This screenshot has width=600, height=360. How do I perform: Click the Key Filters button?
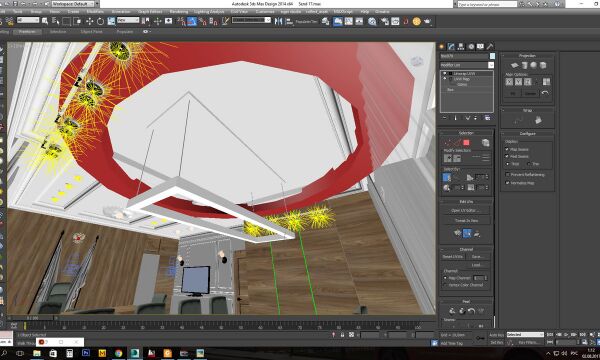click(530, 342)
